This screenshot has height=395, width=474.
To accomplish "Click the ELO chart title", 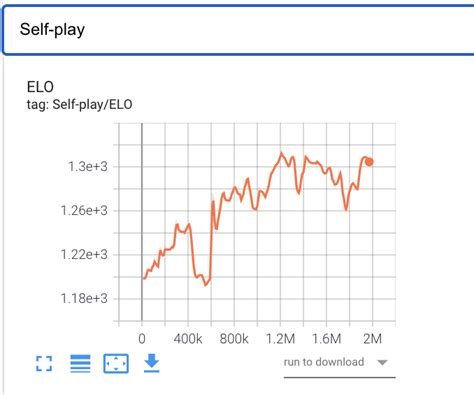I will (x=40, y=87).
